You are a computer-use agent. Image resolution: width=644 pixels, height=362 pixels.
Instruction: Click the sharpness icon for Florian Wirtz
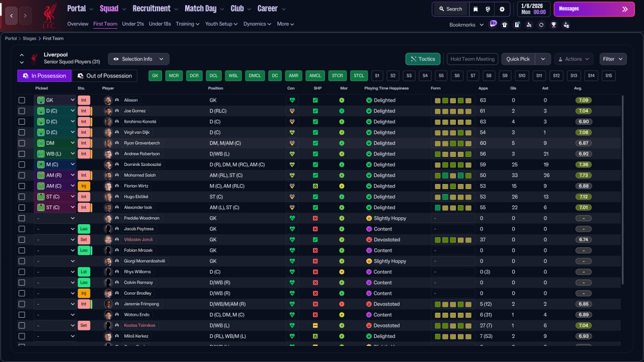point(315,186)
